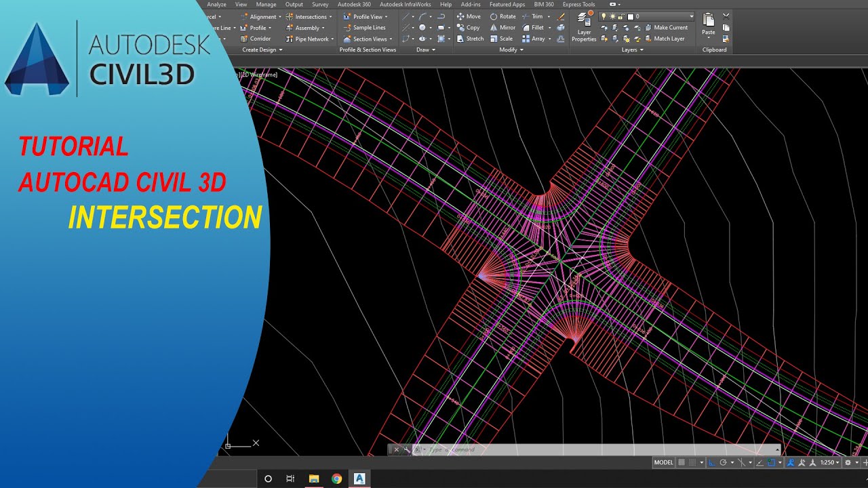Select the Line draw tool
This screenshot has height=488, width=868.
pos(406,17)
